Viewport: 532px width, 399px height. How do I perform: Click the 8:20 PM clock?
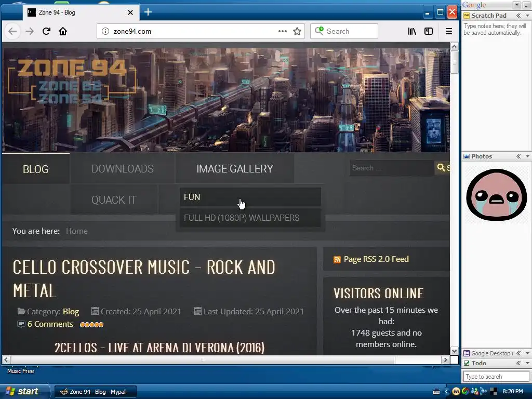coord(513,391)
